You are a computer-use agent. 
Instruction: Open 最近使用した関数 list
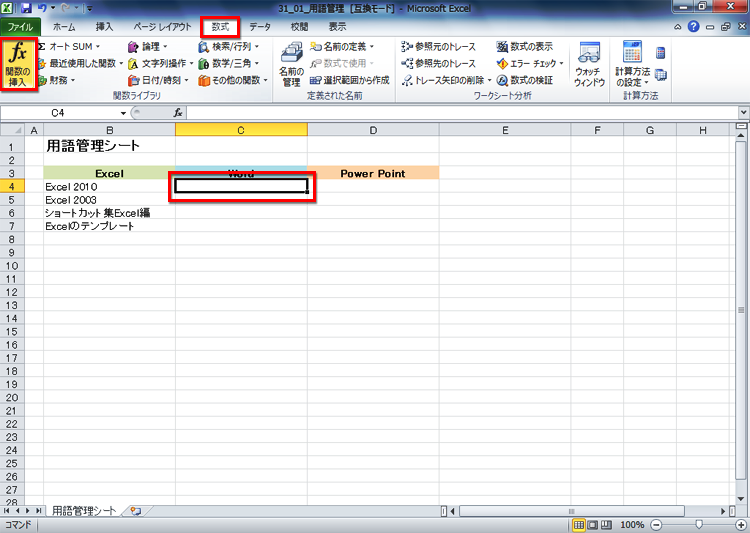point(80,63)
